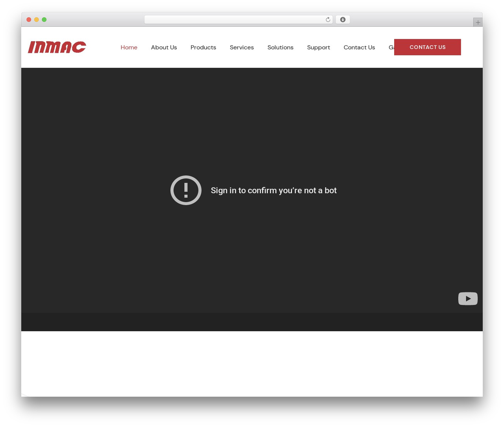Go to the Home menu item
Viewport: 504px width, 427px height.
point(129,47)
